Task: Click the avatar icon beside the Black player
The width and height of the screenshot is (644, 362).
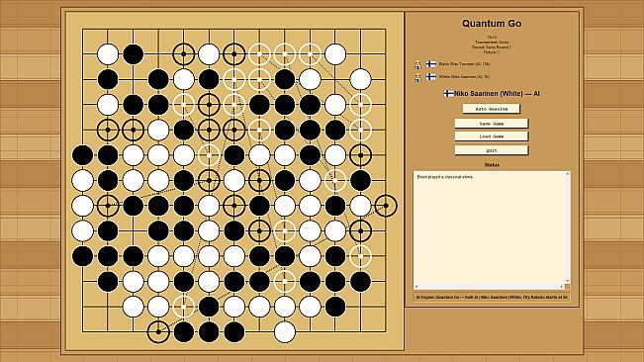Action: pyautogui.click(x=417, y=64)
